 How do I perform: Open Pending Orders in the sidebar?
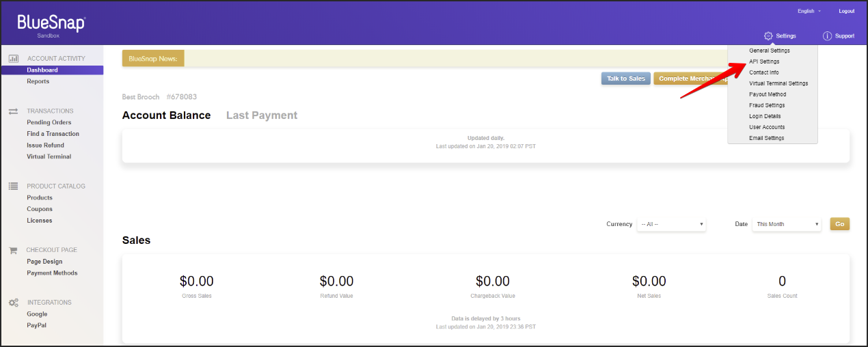point(49,122)
